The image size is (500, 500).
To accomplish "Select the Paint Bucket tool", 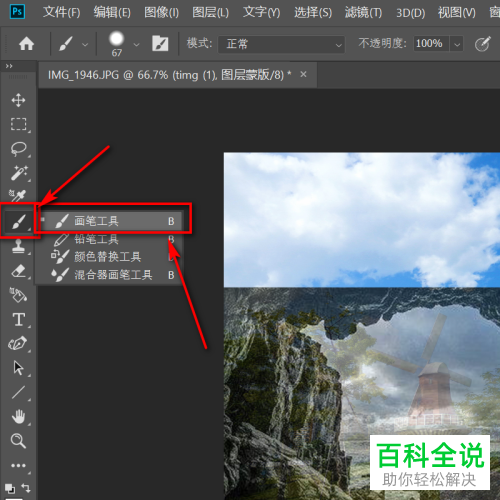I will coord(18,295).
